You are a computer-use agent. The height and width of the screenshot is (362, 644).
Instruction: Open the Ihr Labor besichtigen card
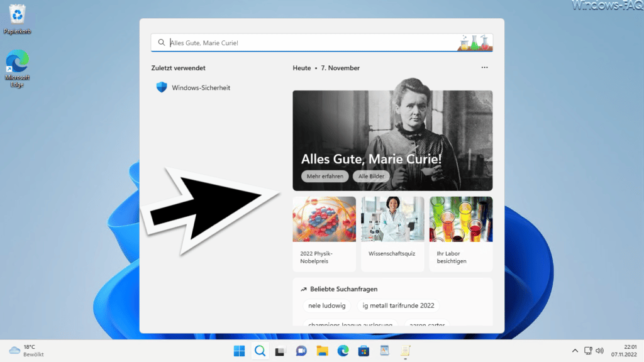461,234
